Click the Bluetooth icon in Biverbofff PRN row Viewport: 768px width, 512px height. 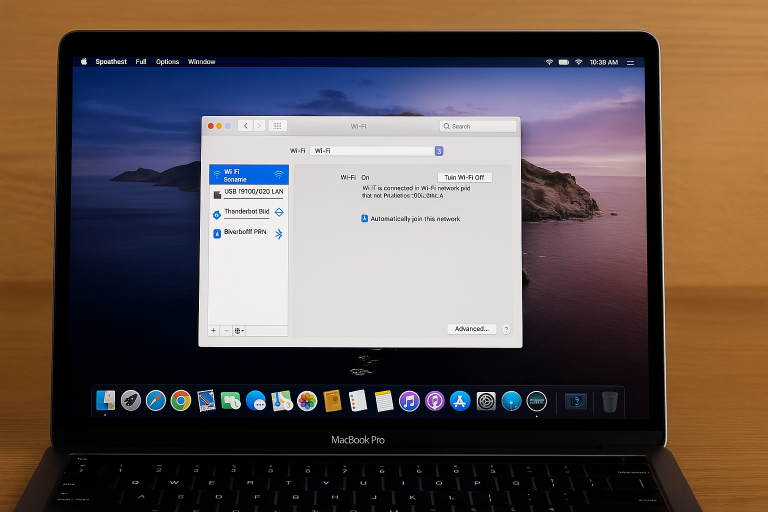(x=279, y=234)
